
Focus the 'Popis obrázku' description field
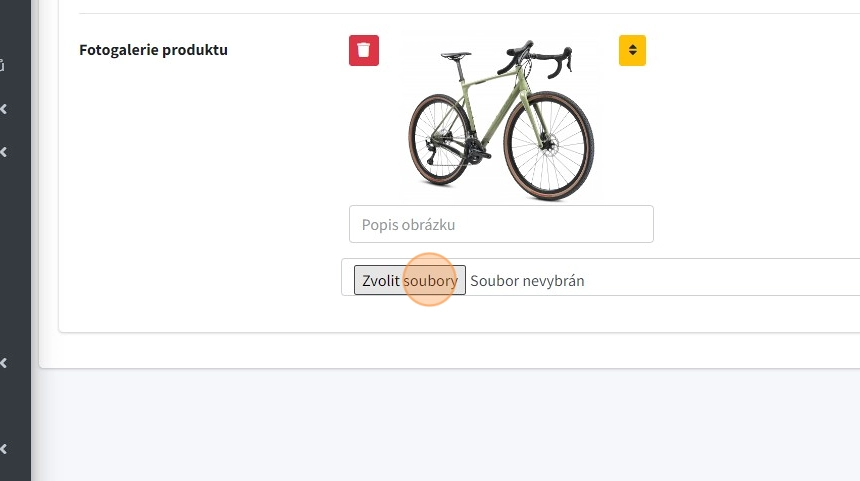click(x=501, y=224)
